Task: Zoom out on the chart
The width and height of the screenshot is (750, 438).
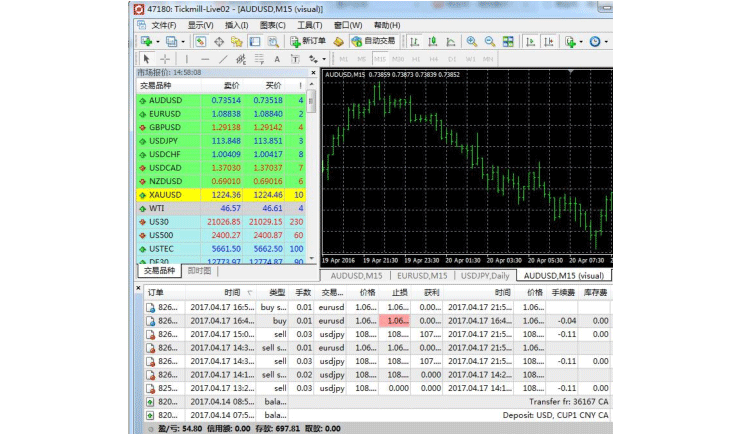Action: coord(490,41)
